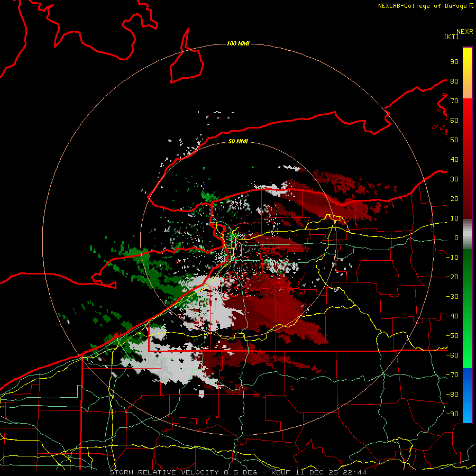Click the 50 value on velocity scale
The width and height of the screenshot is (476, 476).
click(x=454, y=140)
